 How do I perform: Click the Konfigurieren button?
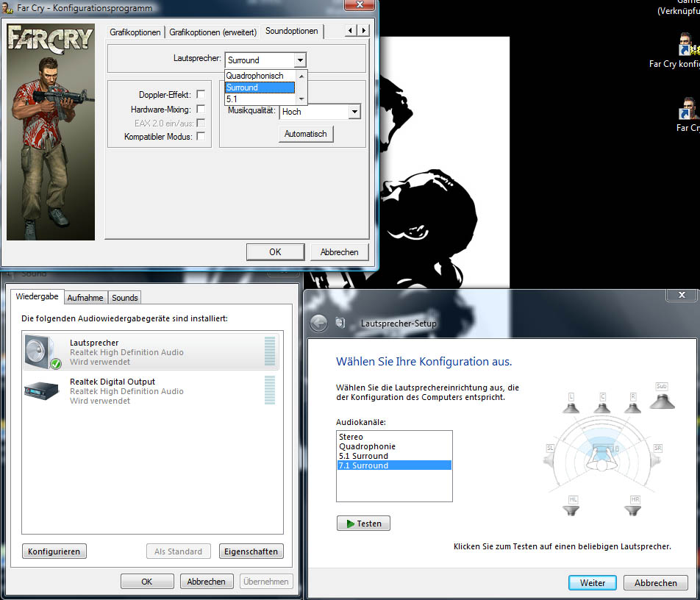pyautogui.click(x=54, y=551)
